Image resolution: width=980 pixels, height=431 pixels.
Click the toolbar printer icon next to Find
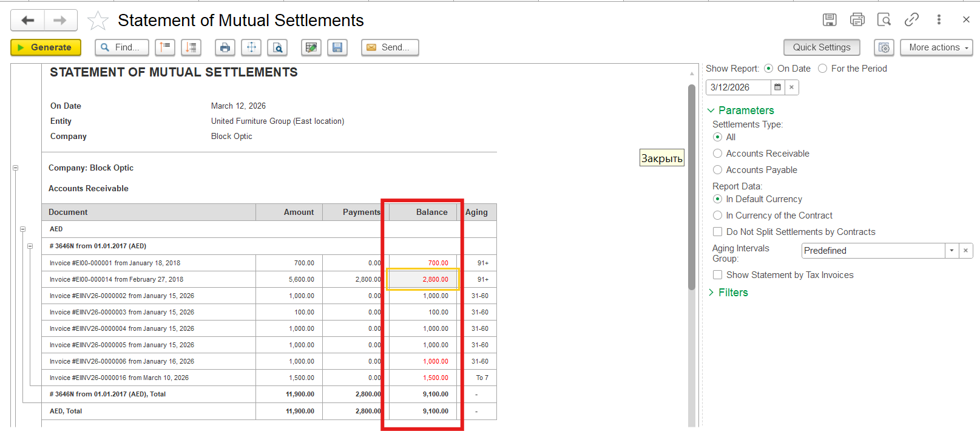click(x=225, y=47)
